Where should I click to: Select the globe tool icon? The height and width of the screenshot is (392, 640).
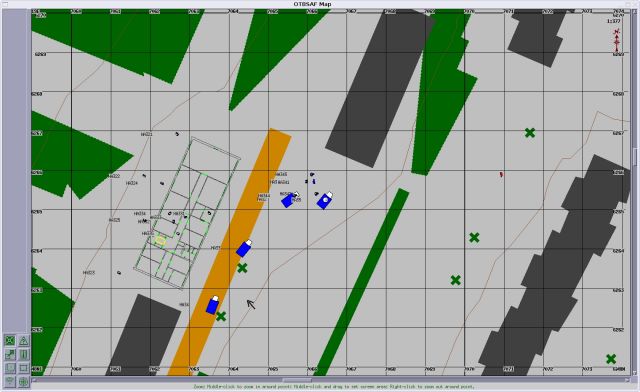pos(24,382)
